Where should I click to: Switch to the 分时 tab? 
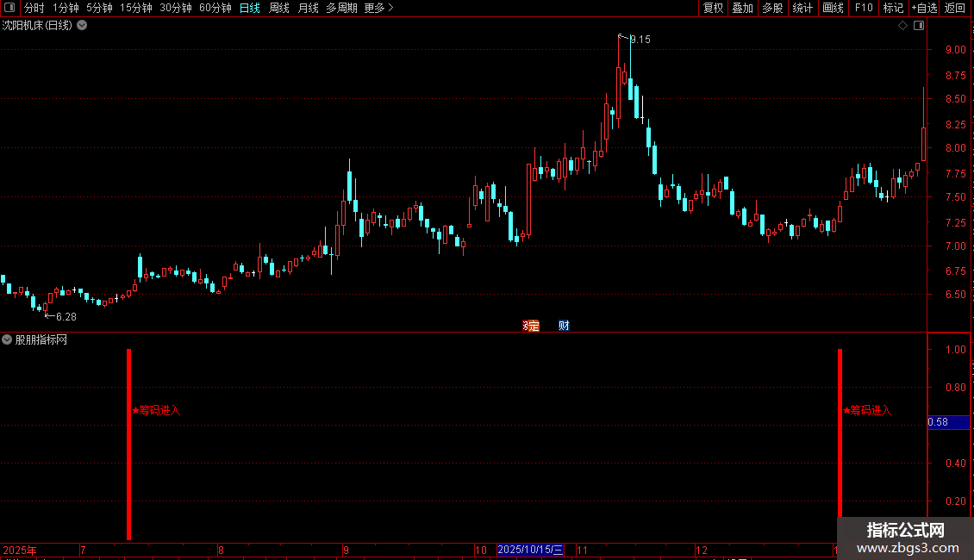point(34,8)
